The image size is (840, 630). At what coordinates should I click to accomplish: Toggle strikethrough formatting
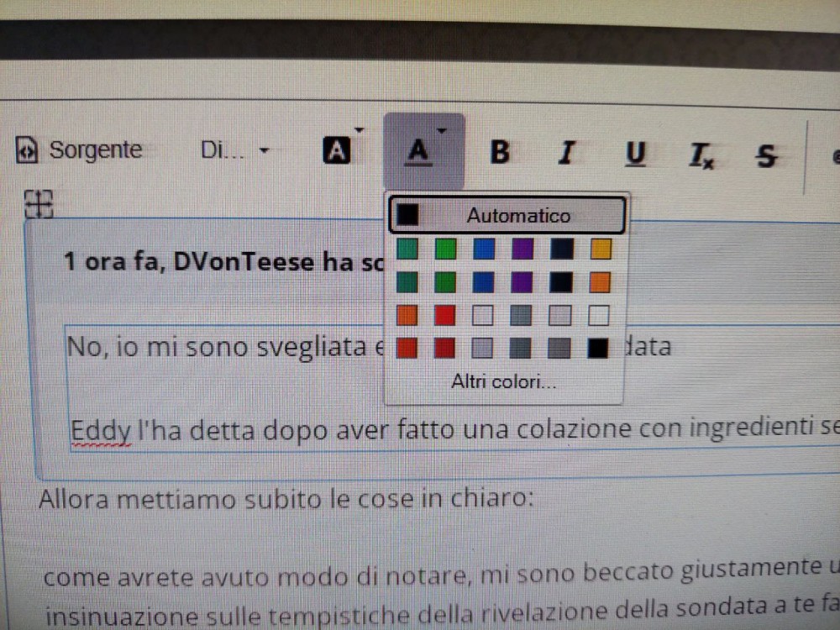point(765,155)
